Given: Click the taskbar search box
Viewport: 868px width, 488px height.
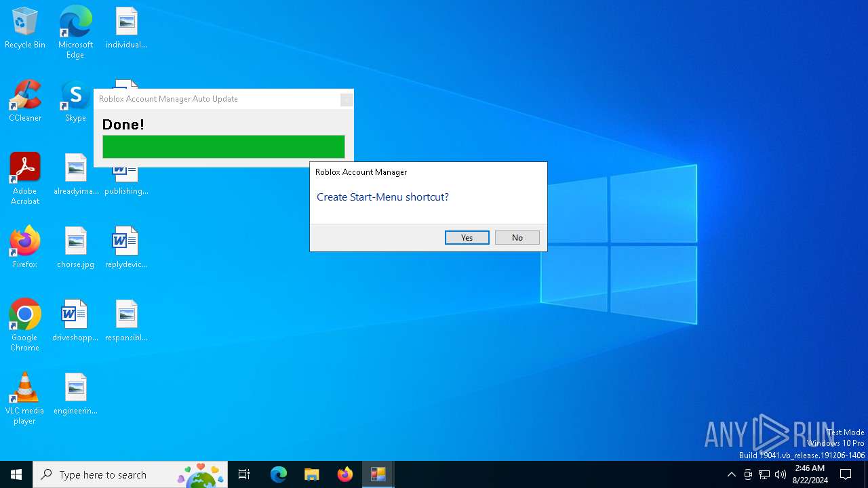Looking at the screenshot, I should (x=130, y=474).
